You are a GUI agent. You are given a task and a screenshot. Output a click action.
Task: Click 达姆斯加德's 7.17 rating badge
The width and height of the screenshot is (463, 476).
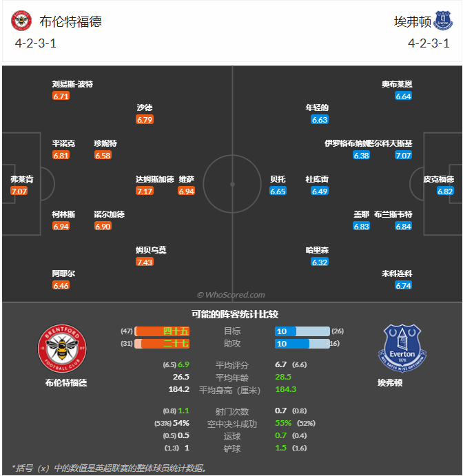click(145, 191)
